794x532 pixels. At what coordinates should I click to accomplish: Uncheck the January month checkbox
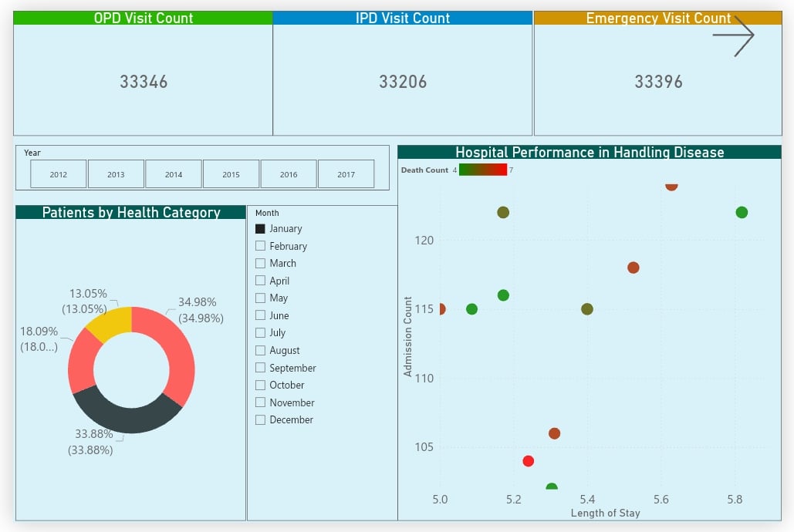pos(261,229)
